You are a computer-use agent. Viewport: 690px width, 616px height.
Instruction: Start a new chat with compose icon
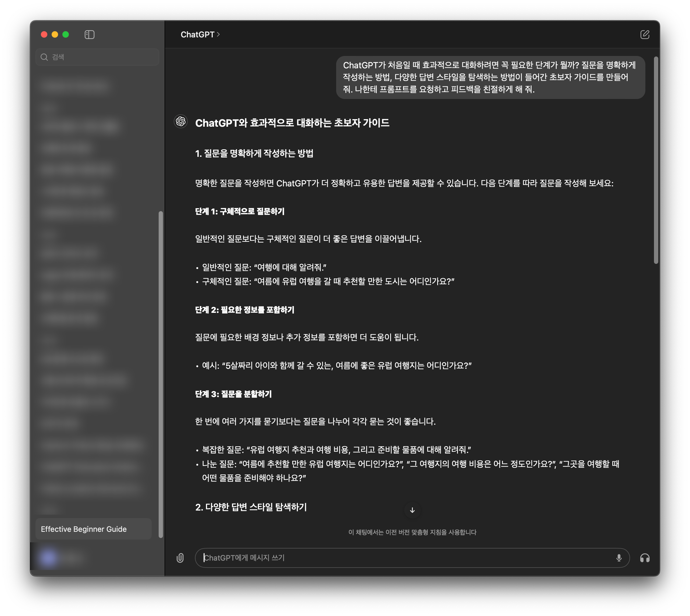(x=645, y=34)
